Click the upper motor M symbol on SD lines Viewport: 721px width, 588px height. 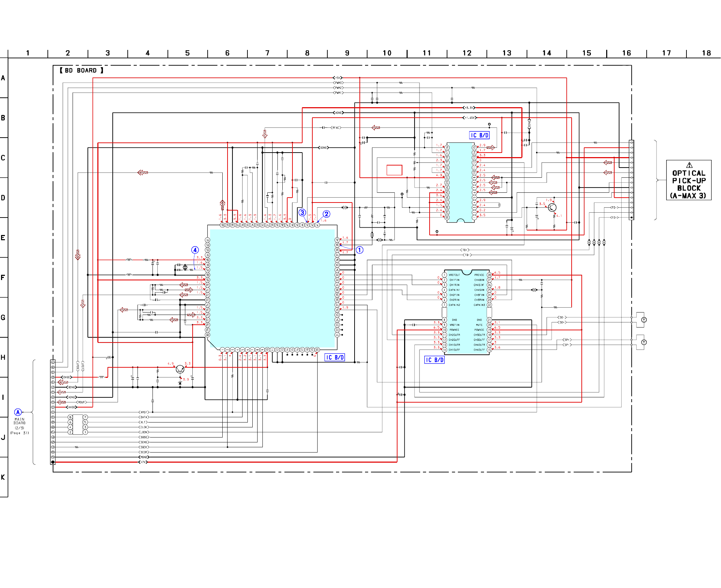(x=644, y=320)
